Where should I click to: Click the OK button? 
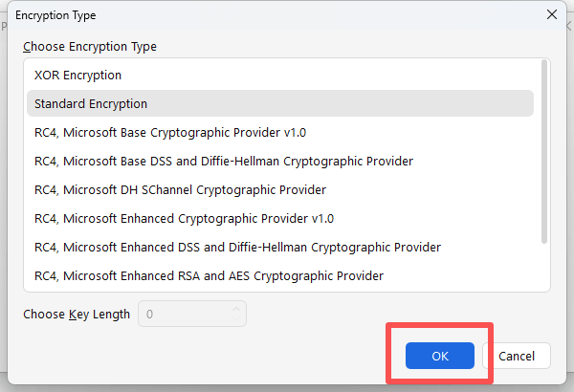pyautogui.click(x=440, y=356)
